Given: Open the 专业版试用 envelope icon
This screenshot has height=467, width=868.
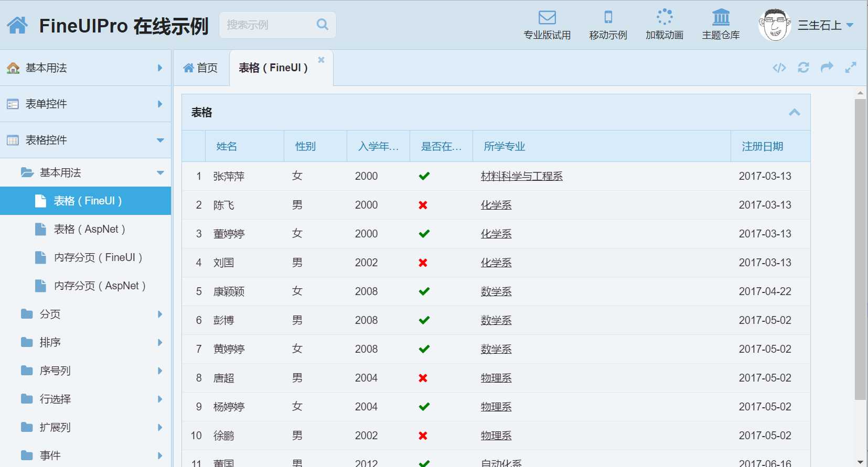Looking at the screenshot, I should pos(547,17).
